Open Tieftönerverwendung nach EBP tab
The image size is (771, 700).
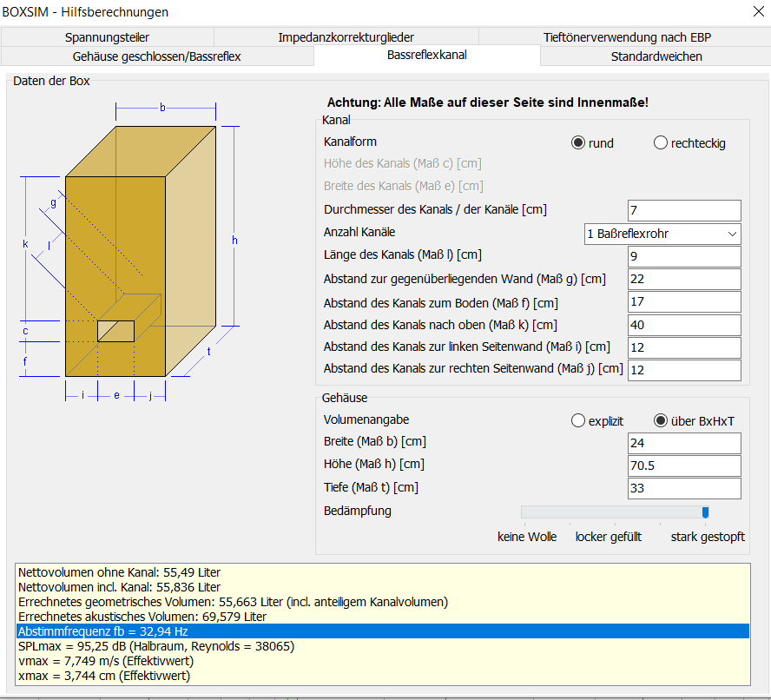point(627,36)
